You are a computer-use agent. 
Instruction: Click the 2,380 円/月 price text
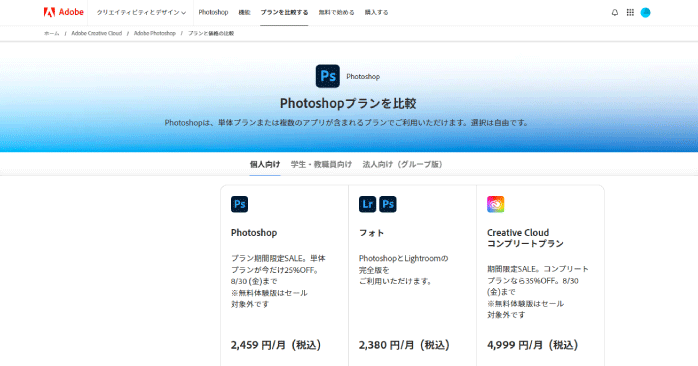pos(404,345)
